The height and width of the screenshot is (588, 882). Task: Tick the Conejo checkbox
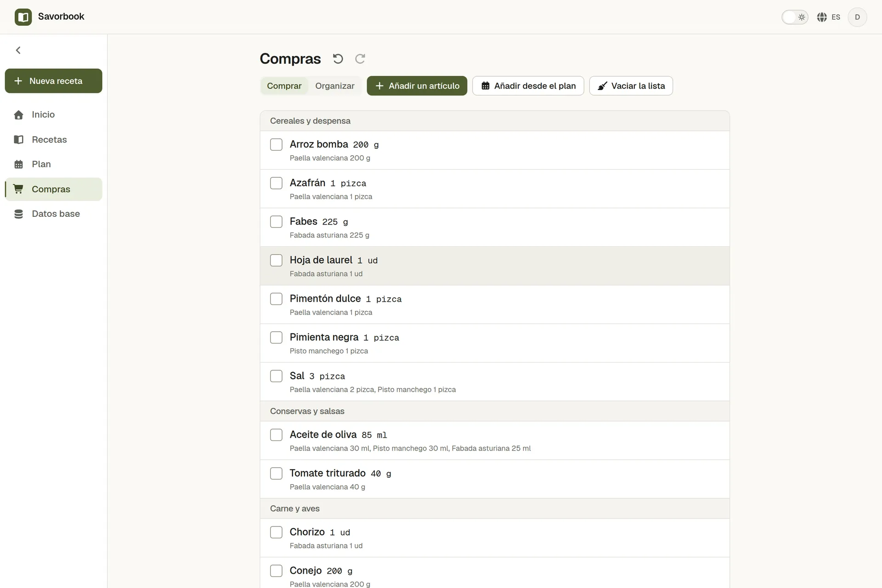276,571
